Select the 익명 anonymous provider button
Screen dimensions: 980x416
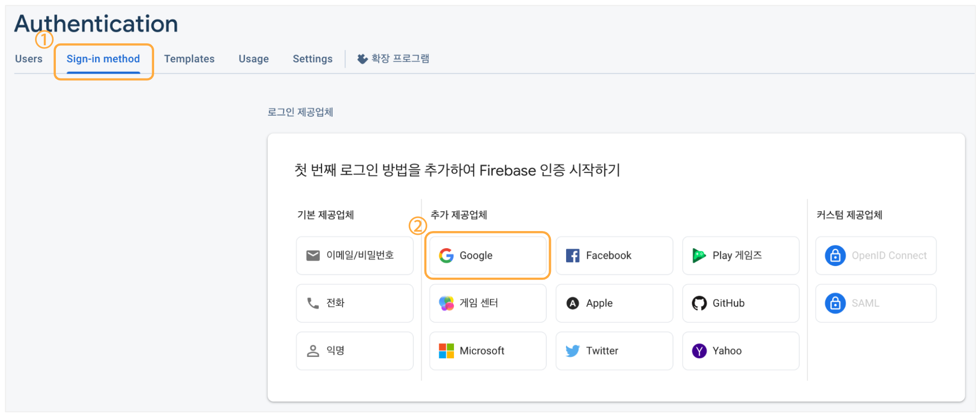pos(354,351)
